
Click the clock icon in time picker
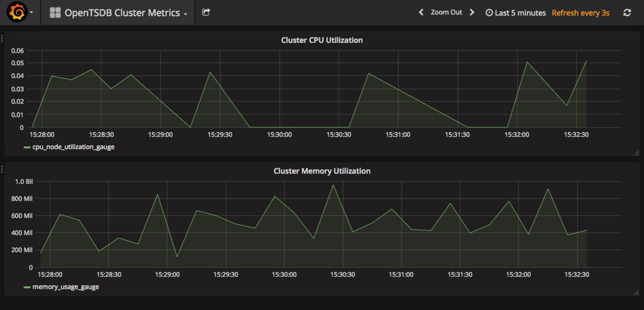[489, 13]
